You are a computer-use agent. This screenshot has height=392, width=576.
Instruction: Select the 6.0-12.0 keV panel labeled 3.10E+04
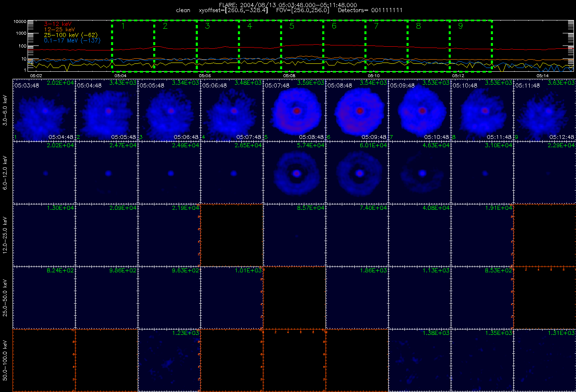pyautogui.click(x=482, y=172)
